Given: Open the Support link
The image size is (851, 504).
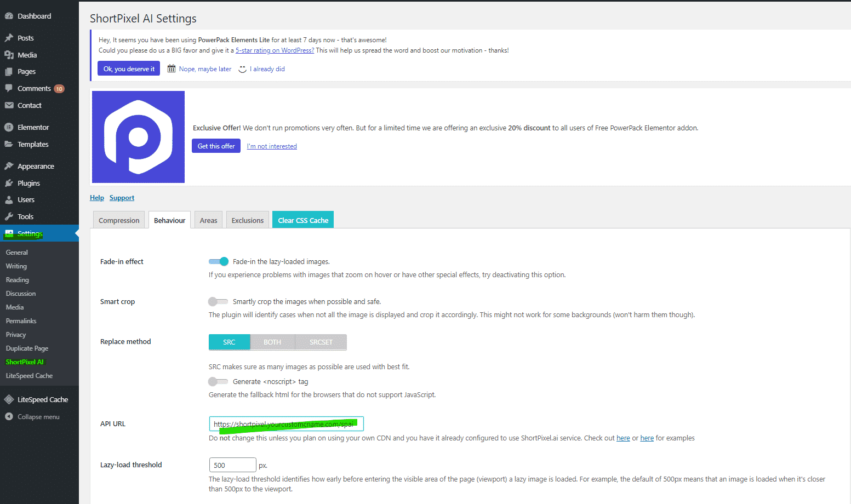Looking at the screenshot, I should [x=122, y=198].
